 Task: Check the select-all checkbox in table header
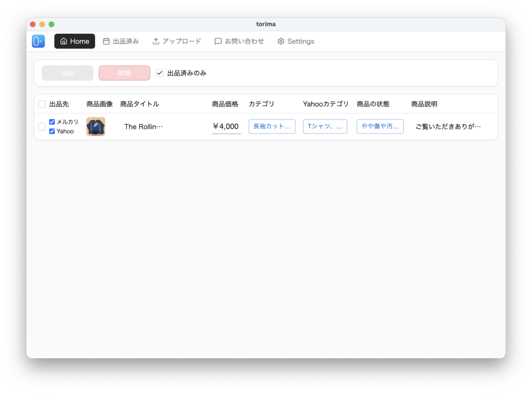coord(42,104)
